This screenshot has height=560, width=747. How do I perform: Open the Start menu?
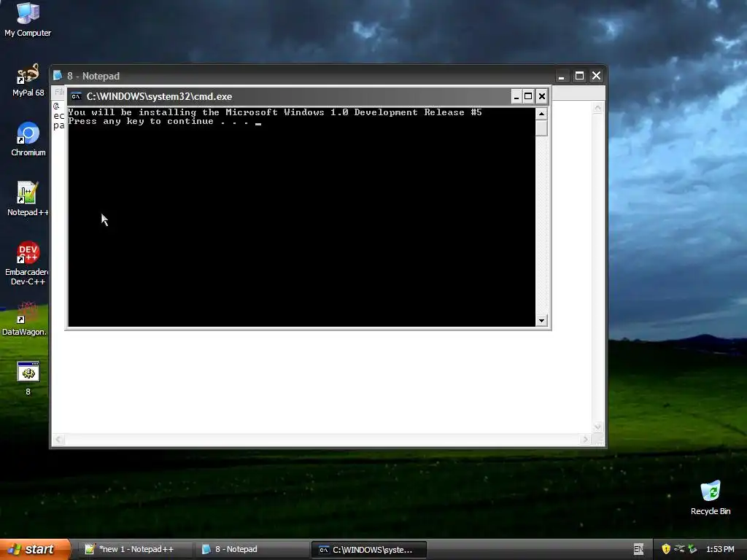pyautogui.click(x=35, y=549)
